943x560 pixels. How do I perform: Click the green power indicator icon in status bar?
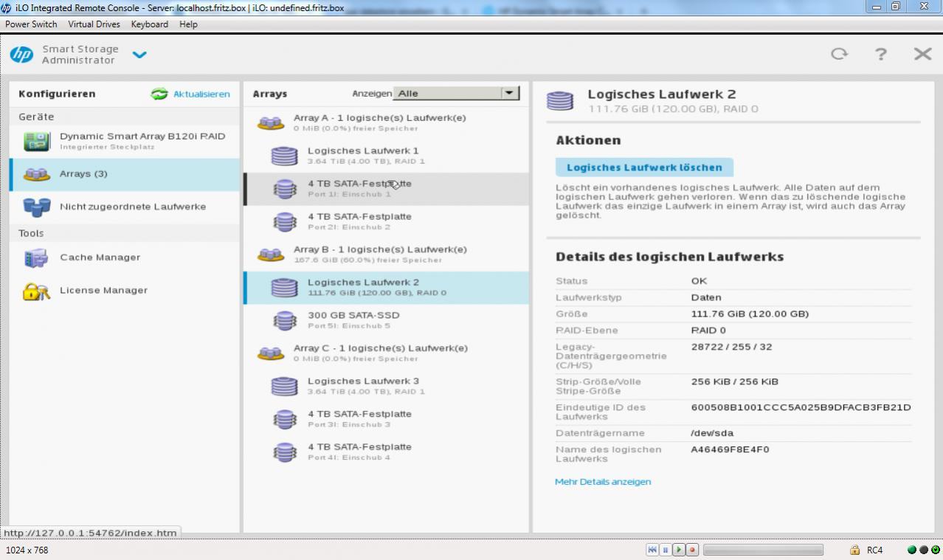click(x=936, y=550)
